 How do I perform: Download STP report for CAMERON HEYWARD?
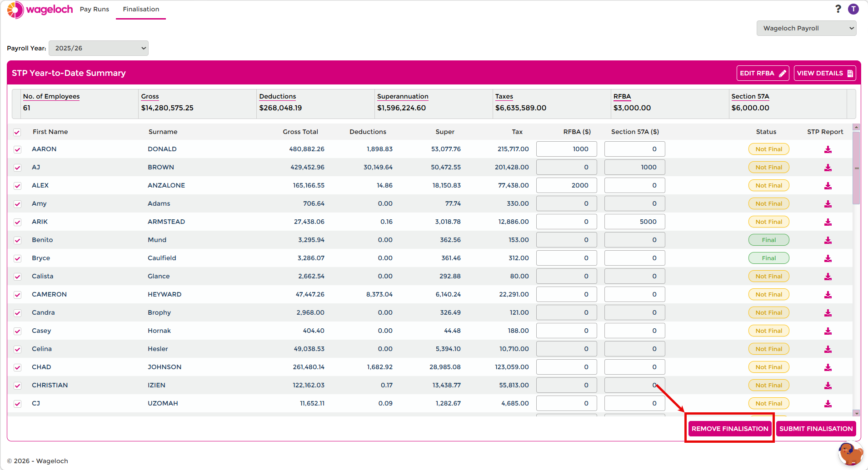[828, 295]
